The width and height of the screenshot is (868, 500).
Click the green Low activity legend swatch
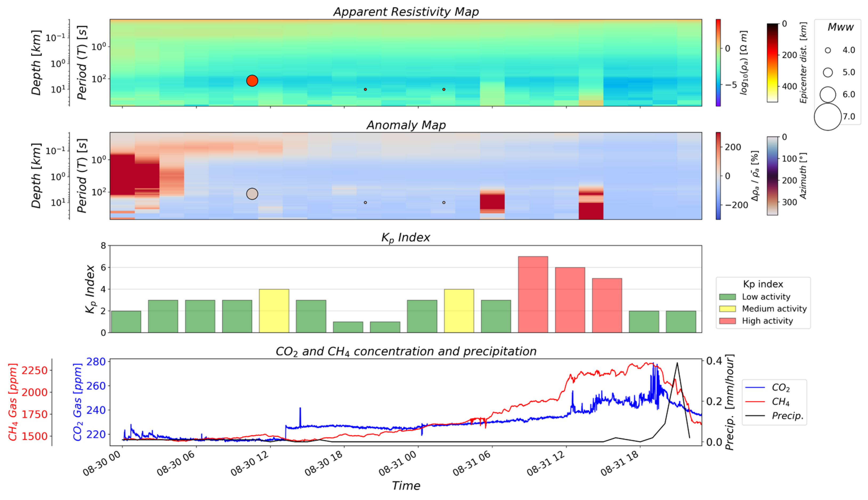(728, 297)
